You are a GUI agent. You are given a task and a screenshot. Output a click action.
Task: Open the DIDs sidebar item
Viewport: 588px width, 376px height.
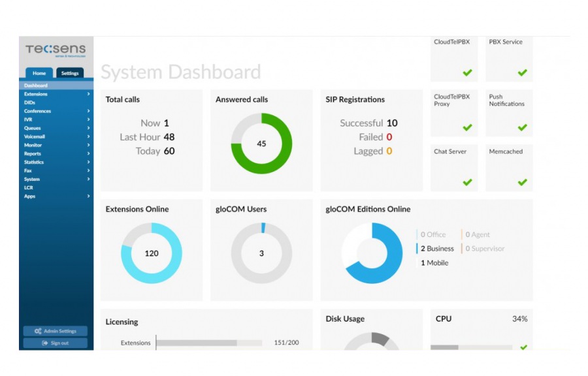click(x=56, y=102)
